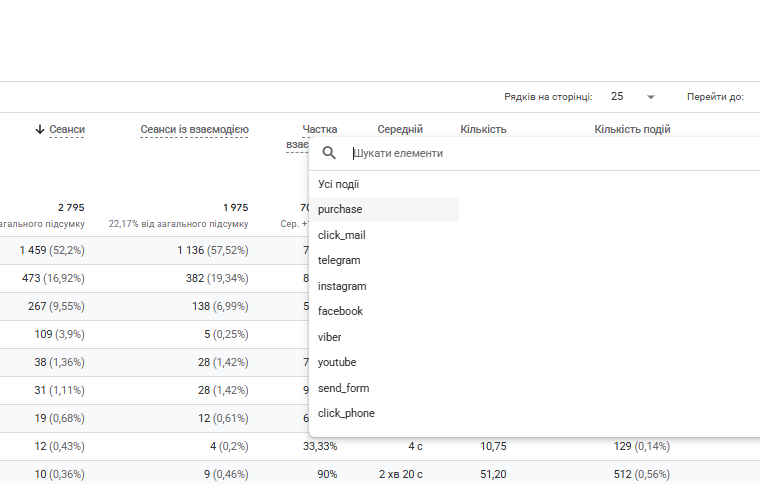
Task: Click engagement rate cell 90%
Action: point(327,474)
